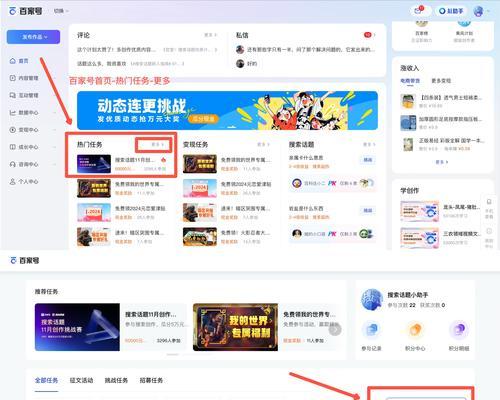Click the blue 更多 link below product list
This screenshot has width=500, height=400.
pyautogui.click(x=442, y=162)
